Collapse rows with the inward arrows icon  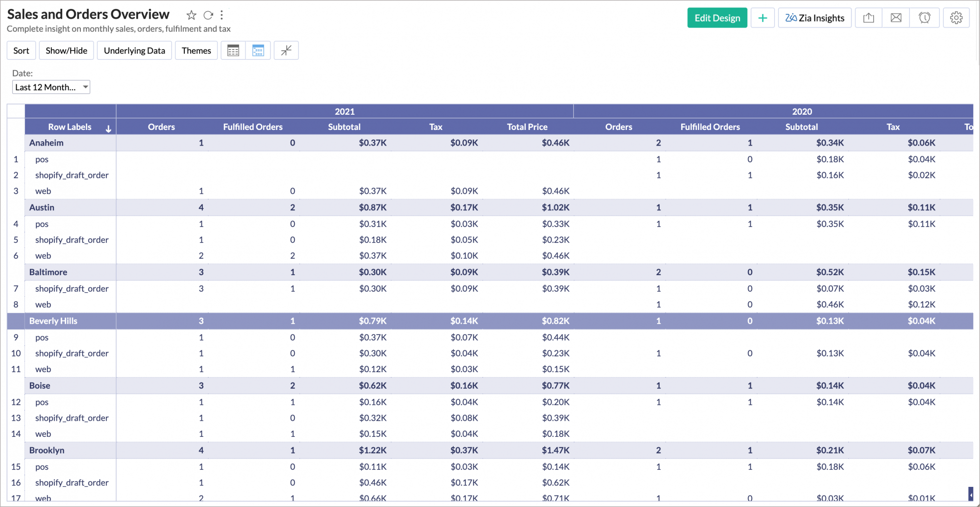[286, 51]
